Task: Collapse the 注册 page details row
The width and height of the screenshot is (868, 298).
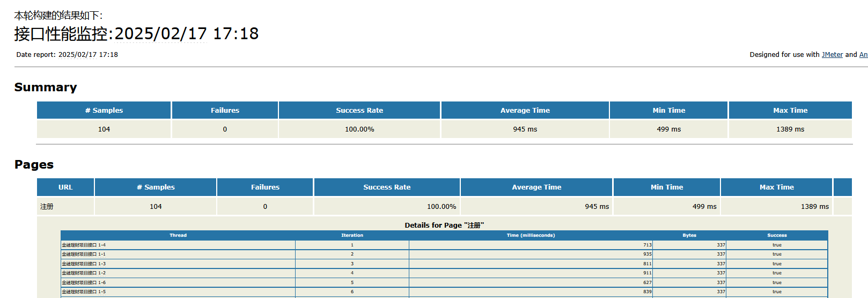Action: (x=47, y=207)
